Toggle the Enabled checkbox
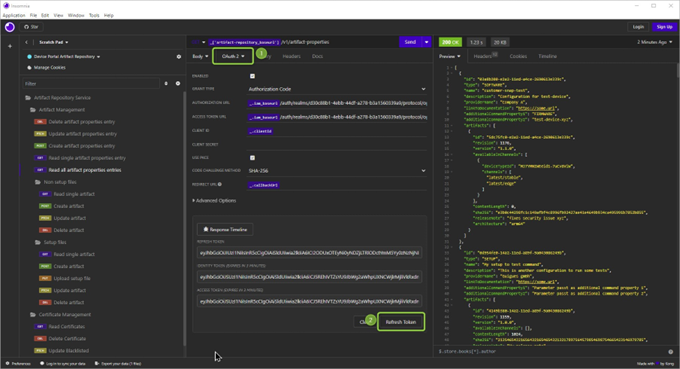Viewport: 680px width, 369px height. click(252, 76)
